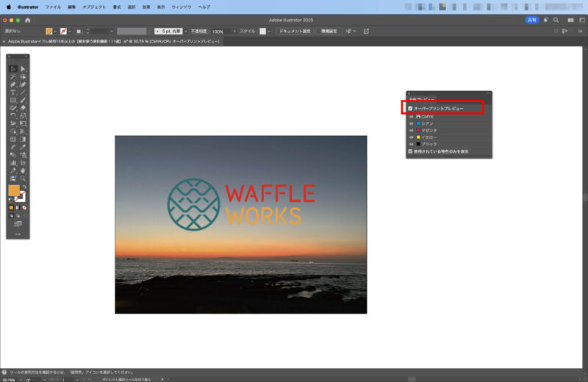
Task: Toggle 使用されている特色のみを表示 checkbox
Action: 410,151
